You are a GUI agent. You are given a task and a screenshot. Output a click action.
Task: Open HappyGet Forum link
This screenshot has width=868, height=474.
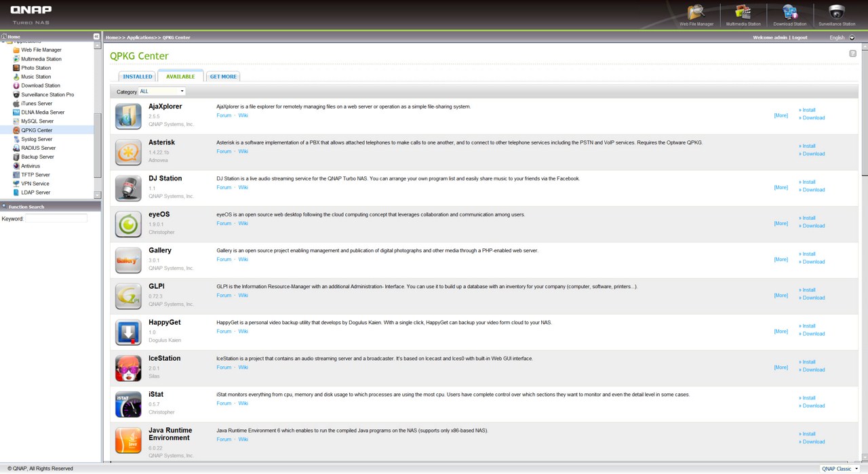coord(224,331)
